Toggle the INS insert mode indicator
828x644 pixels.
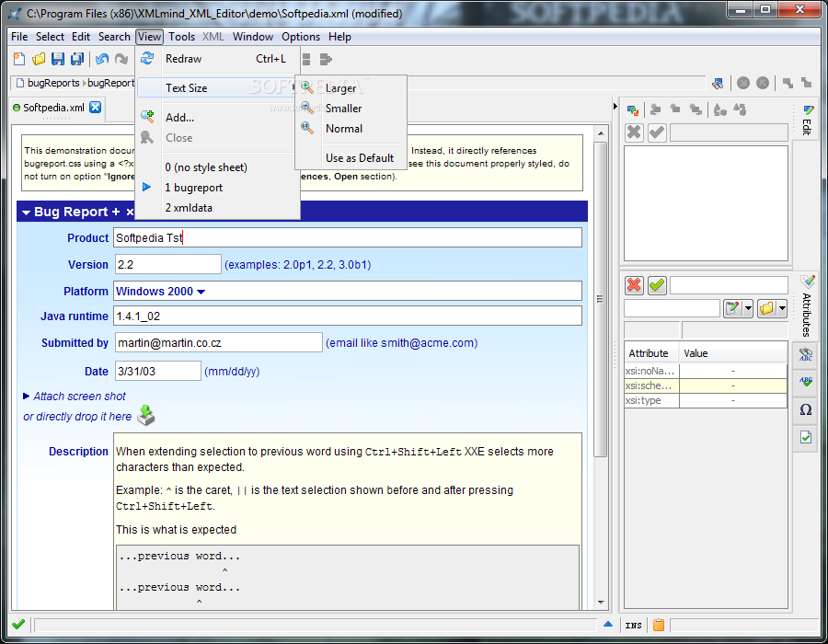tap(633, 626)
